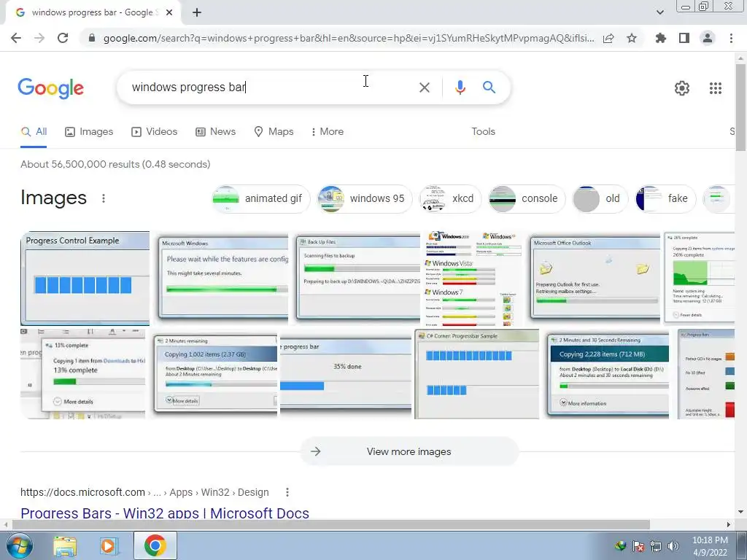Image resolution: width=747 pixels, height=560 pixels.
Task: Filter images by fake chip
Action: (x=665, y=198)
